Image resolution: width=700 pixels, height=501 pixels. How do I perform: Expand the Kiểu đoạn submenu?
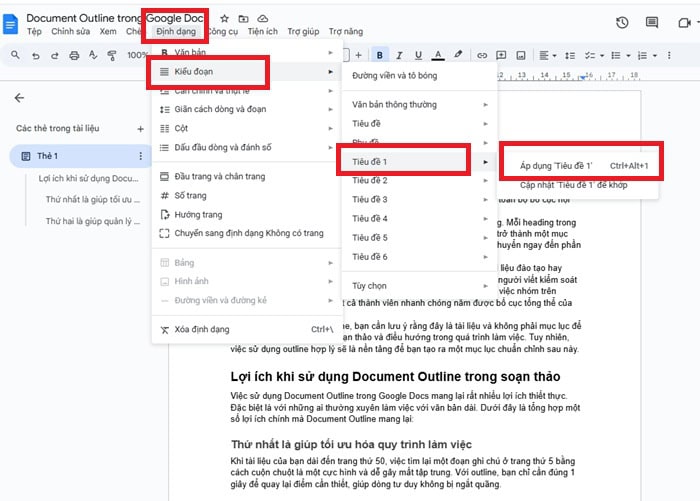(247, 71)
